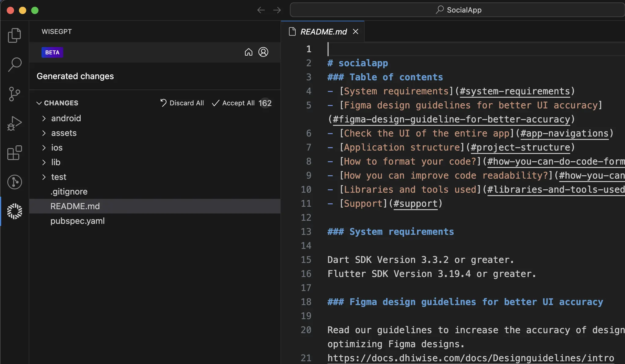Click the navigate back arrow
The image size is (625, 364).
point(261,9)
